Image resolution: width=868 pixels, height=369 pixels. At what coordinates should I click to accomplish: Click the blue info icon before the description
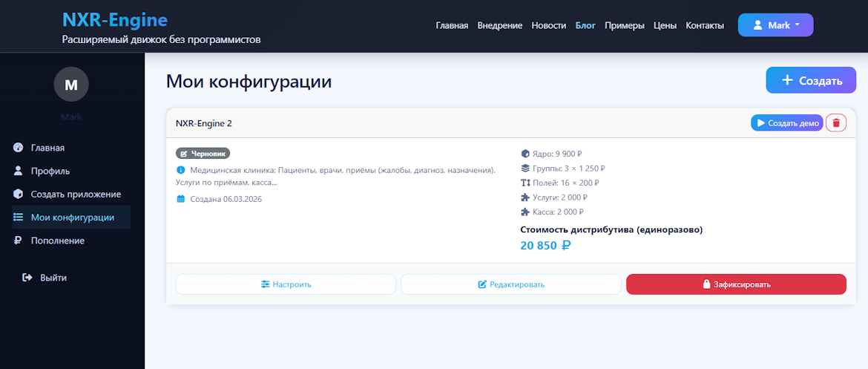click(180, 169)
